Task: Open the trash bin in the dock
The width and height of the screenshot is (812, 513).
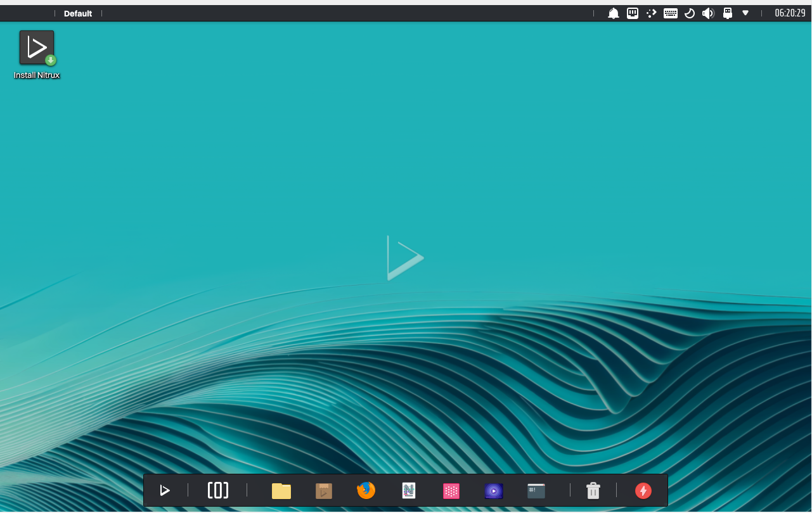Action: pos(593,491)
